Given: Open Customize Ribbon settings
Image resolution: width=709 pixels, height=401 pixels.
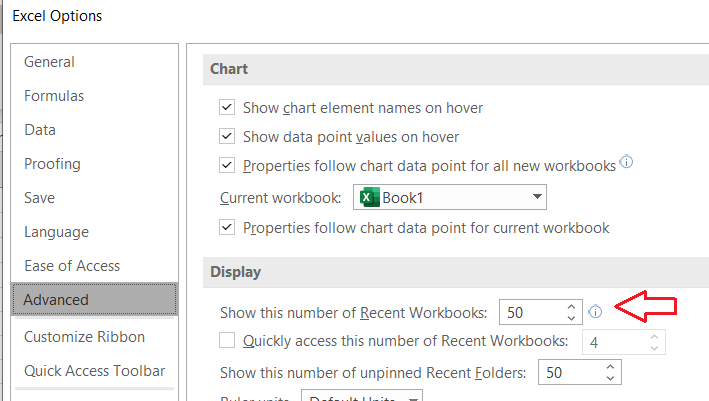Looking at the screenshot, I should 84,337.
